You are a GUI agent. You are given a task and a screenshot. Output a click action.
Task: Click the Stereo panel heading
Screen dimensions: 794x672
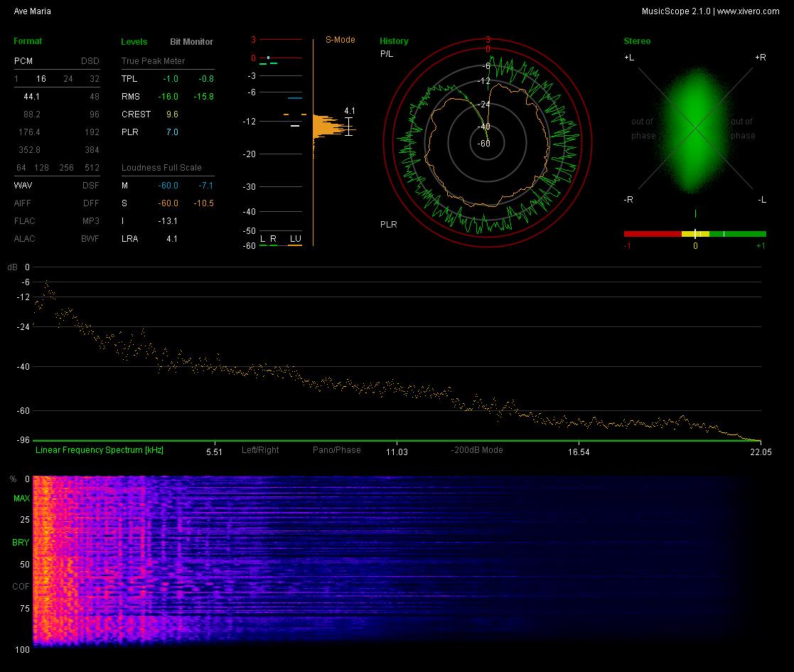click(637, 41)
